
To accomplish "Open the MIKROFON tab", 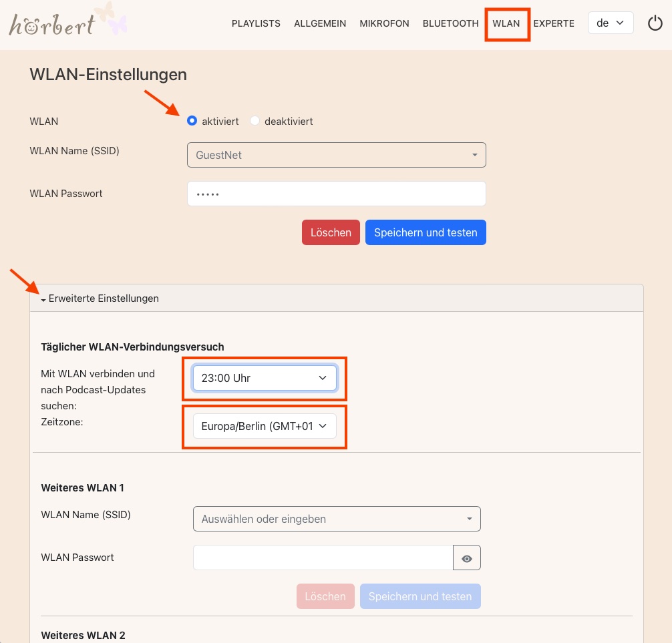I will click(x=384, y=23).
